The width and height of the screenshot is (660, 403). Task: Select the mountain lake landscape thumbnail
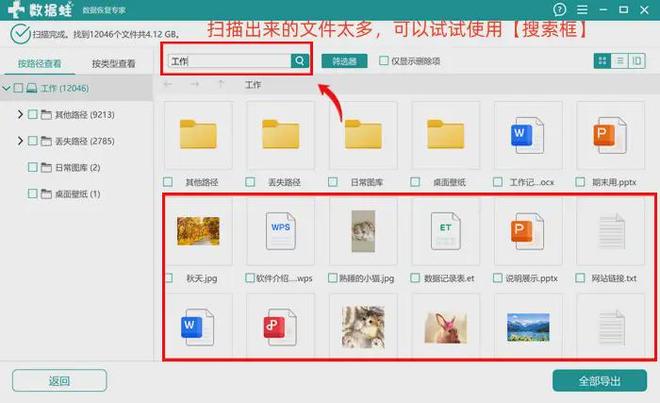(528, 327)
